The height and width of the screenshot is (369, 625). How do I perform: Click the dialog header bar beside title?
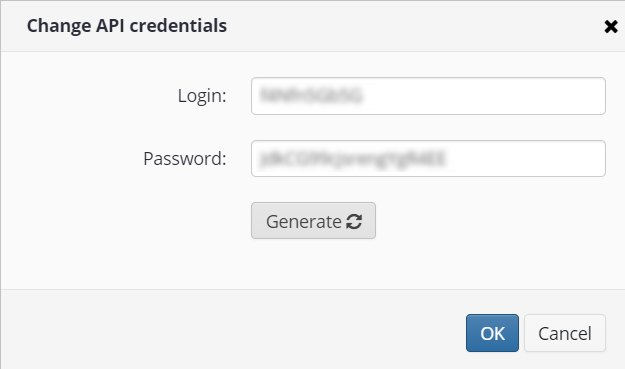(399, 26)
